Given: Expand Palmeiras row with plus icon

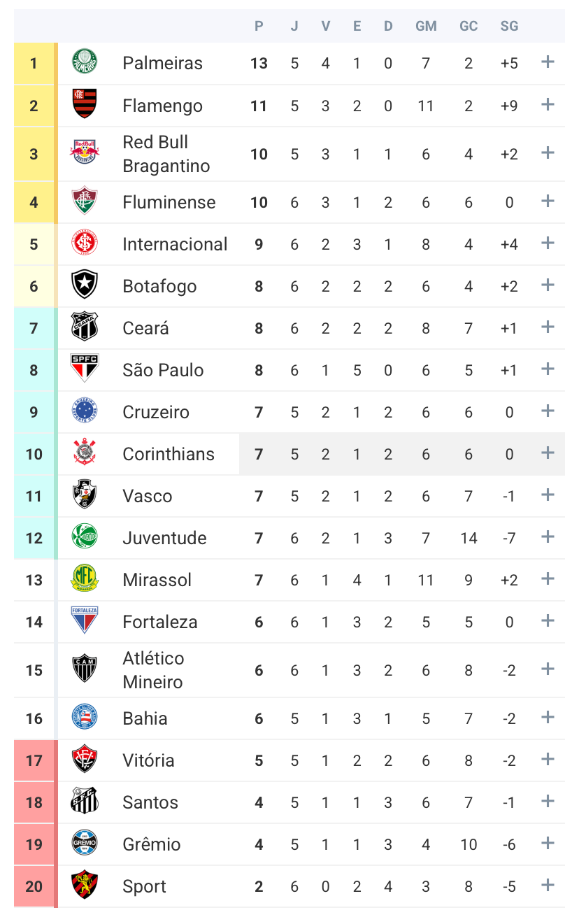Looking at the screenshot, I should tap(548, 62).
